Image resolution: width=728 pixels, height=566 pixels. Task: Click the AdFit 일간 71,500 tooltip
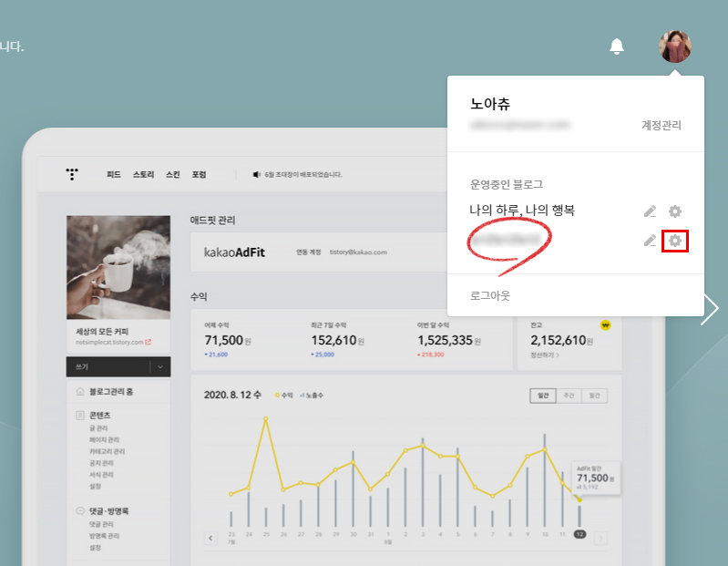596,478
